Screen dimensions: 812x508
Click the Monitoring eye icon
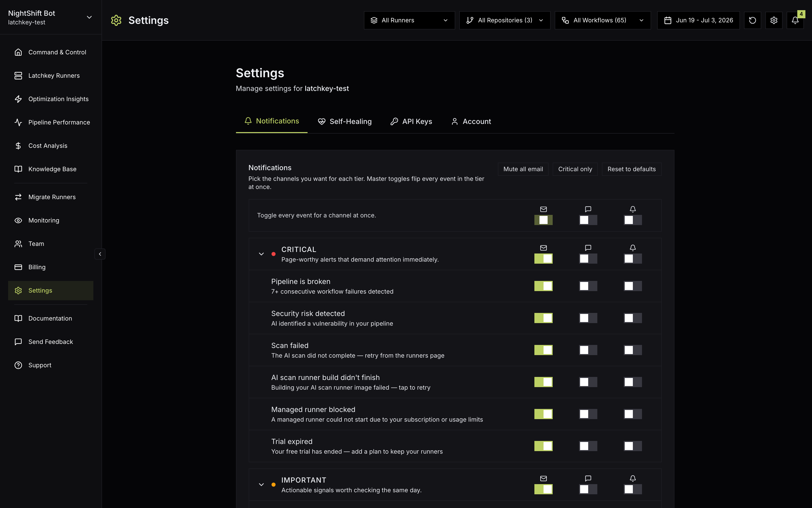18,220
